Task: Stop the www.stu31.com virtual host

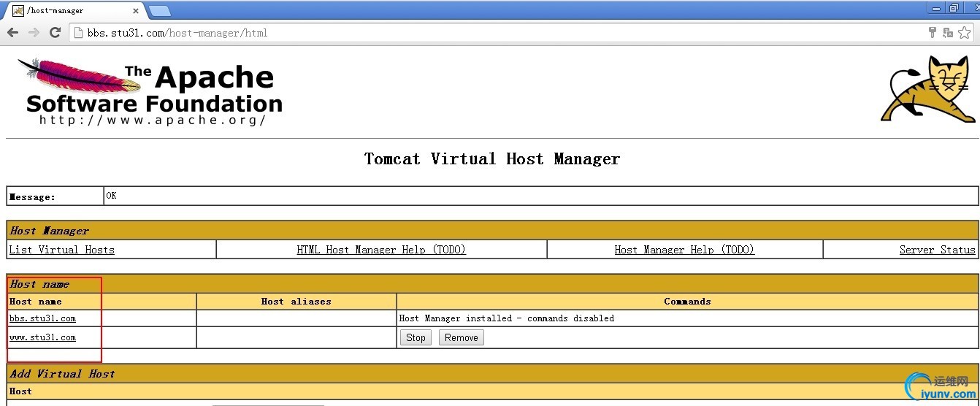Action: (416, 337)
